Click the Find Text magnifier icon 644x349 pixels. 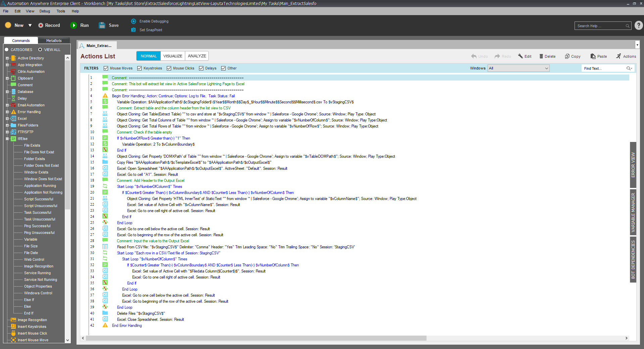click(x=629, y=68)
